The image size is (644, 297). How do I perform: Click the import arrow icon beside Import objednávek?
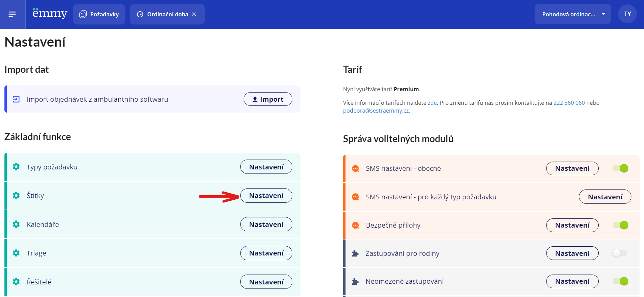[x=16, y=99]
